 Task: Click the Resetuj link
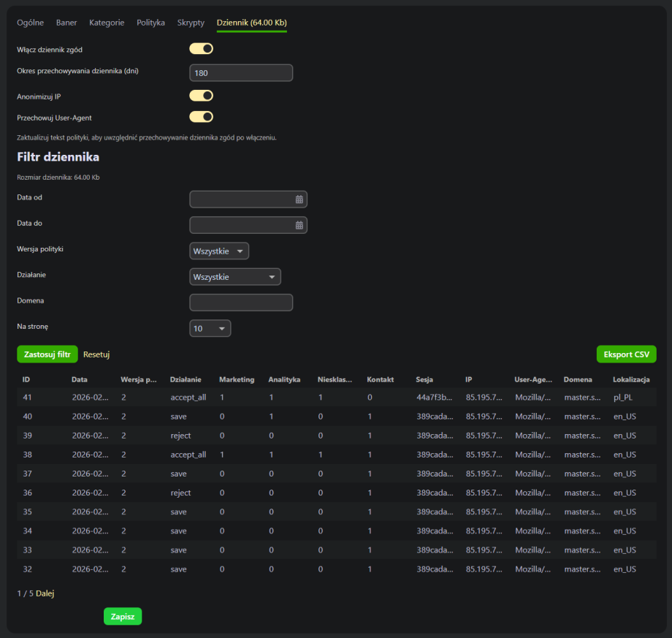[x=96, y=354]
